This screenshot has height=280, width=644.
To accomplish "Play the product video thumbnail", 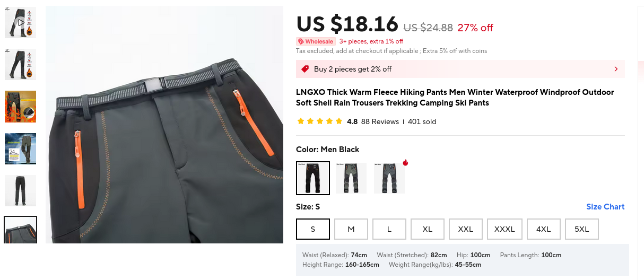I will pyautogui.click(x=21, y=22).
